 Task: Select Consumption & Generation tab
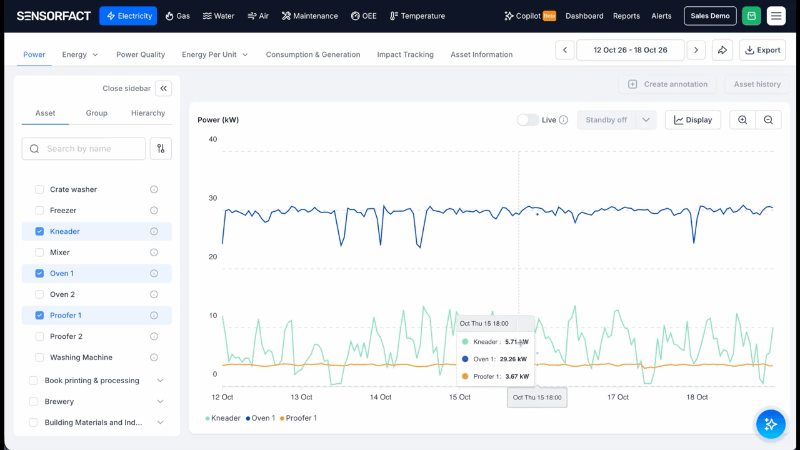tap(313, 55)
